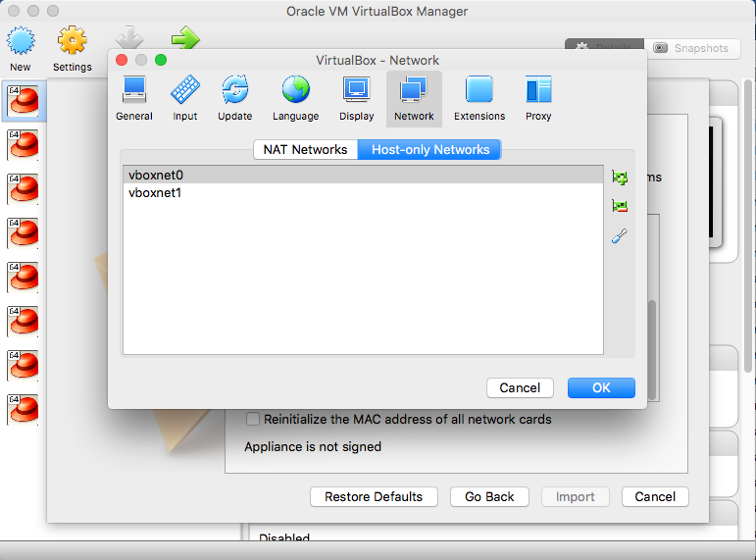The image size is (756, 560).
Task: Click green zoom button of Network dialog
Action: click(161, 60)
